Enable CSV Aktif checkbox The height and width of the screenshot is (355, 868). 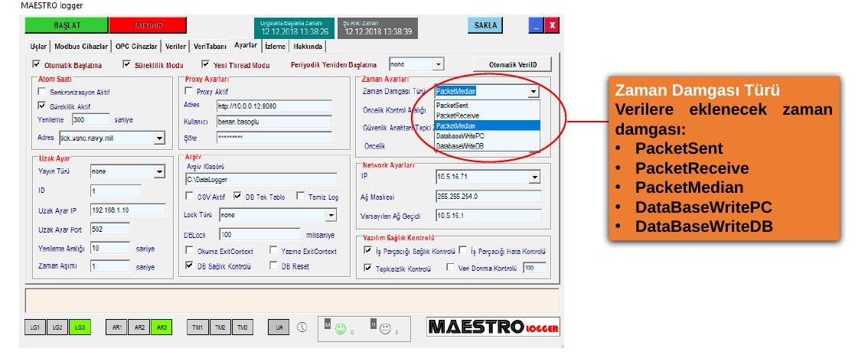189,196
